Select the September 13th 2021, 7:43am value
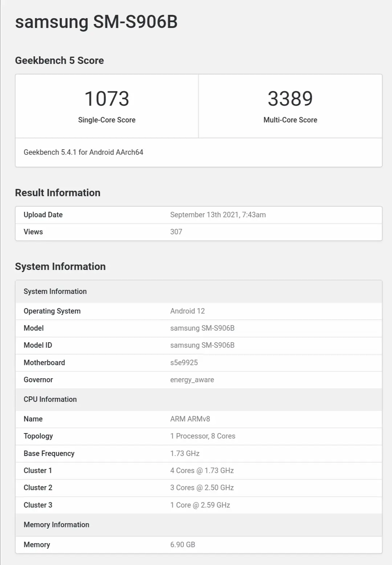 pos(218,215)
